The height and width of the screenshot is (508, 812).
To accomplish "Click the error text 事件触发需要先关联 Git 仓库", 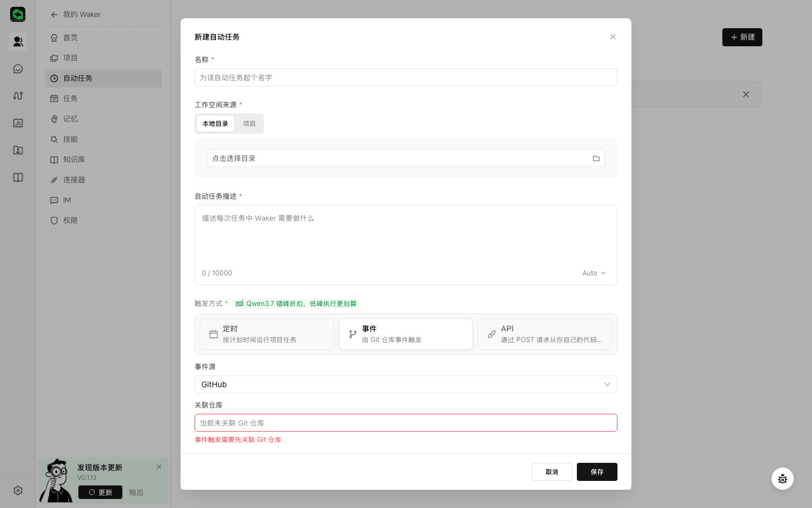I will pos(238,440).
